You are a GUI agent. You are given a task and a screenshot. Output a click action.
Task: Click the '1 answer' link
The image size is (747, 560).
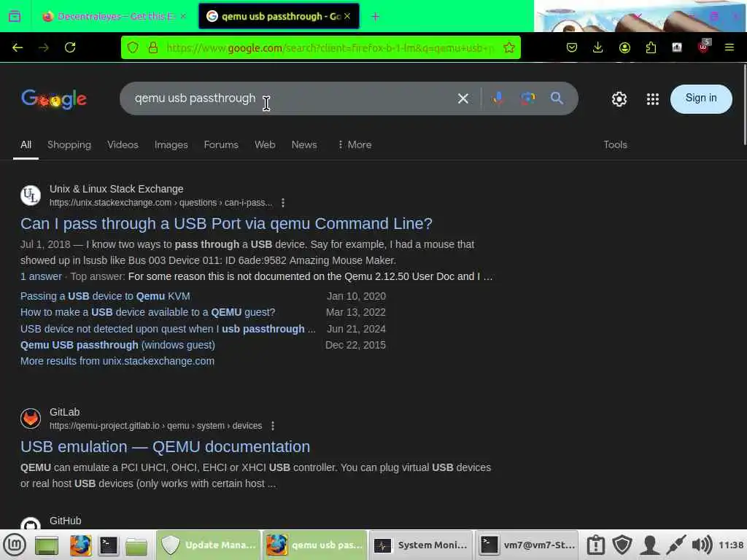(x=41, y=276)
